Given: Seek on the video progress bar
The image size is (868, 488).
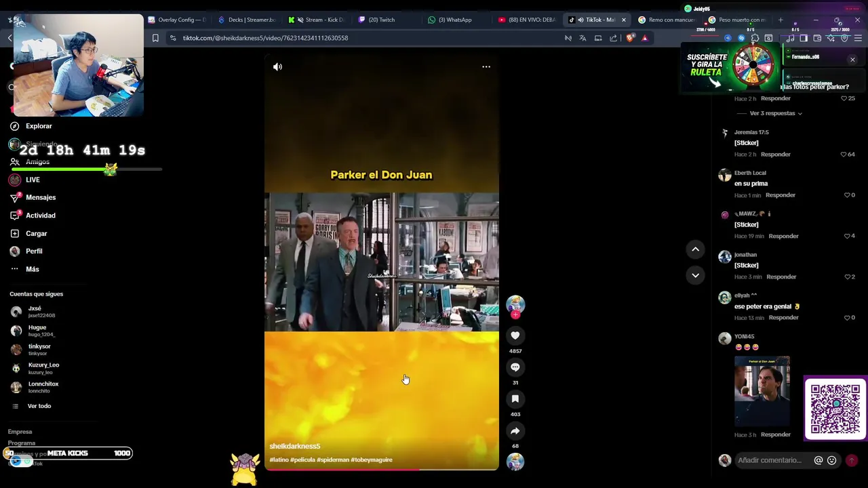Looking at the screenshot, I should [382, 469].
